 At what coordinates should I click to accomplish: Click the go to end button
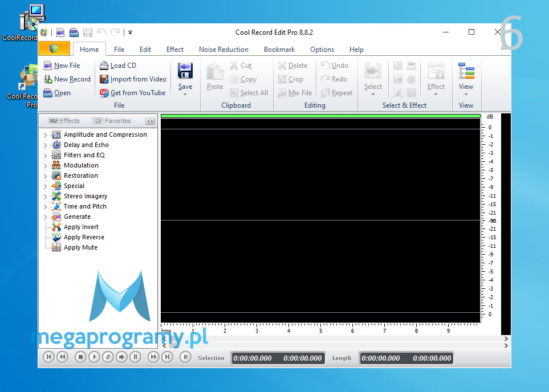point(168,357)
